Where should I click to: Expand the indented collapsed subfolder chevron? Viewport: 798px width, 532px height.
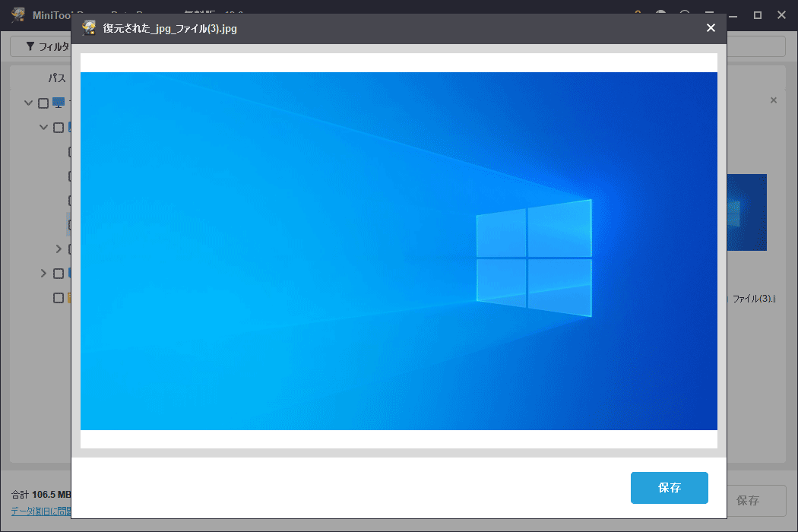[x=59, y=249]
